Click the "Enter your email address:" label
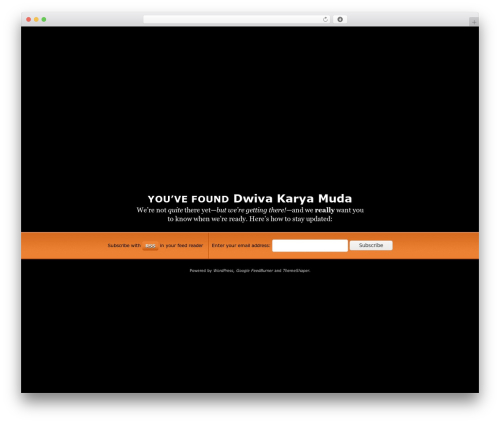 [241, 245]
